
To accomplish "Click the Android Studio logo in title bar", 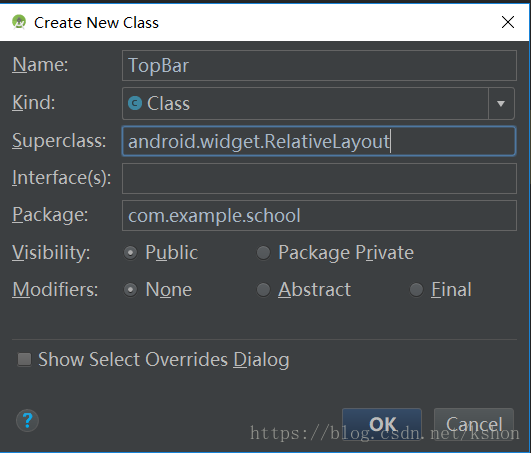I will [x=19, y=22].
